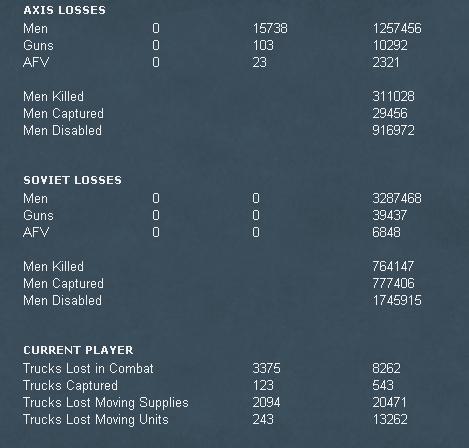This screenshot has width=469, height=448.
Task: Click Axis Men Captured value 29456
Action: [x=390, y=113]
